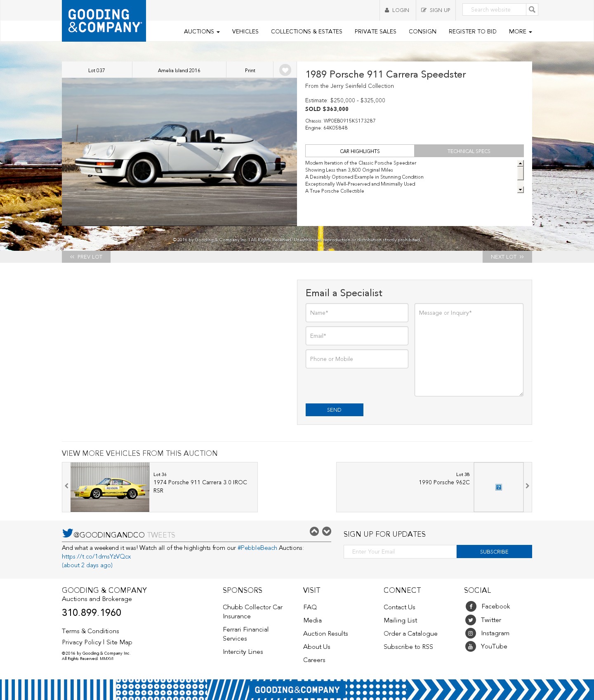
Task: Expand the More dropdown menu
Action: 521,31
